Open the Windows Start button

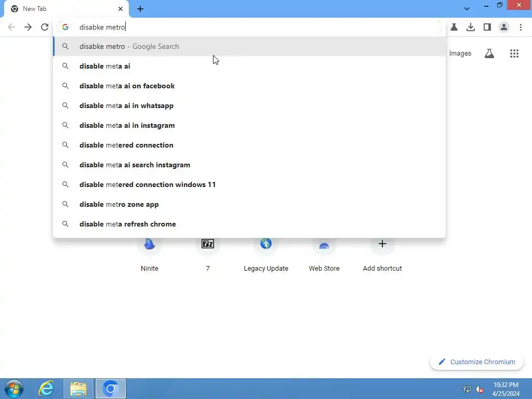pyautogui.click(x=14, y=389)
